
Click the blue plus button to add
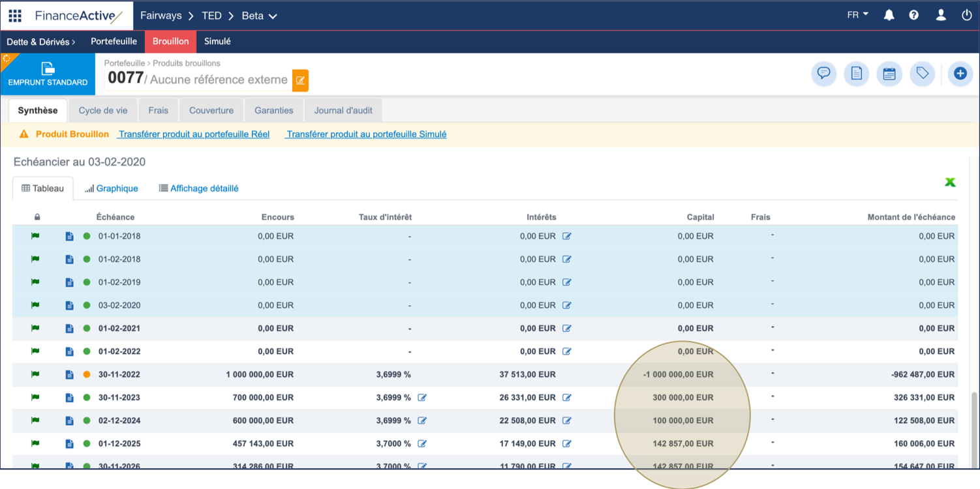coord(960,74)
